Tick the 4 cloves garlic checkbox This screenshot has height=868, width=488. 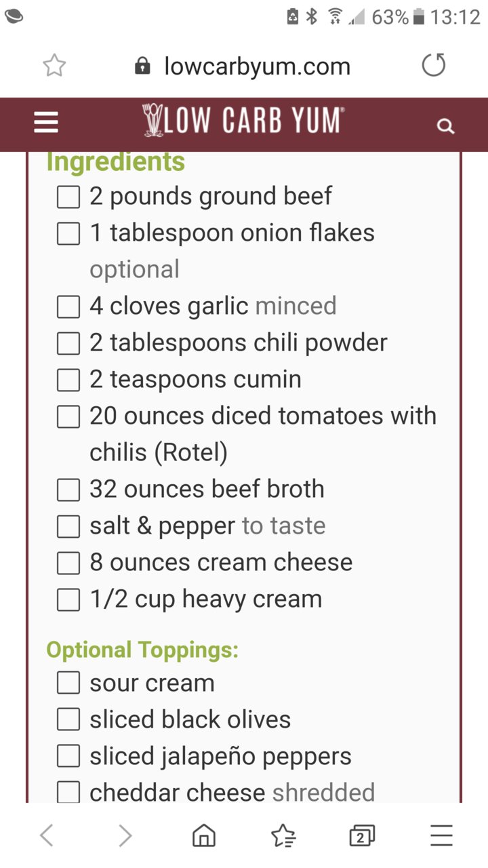(x=68, y=307)
